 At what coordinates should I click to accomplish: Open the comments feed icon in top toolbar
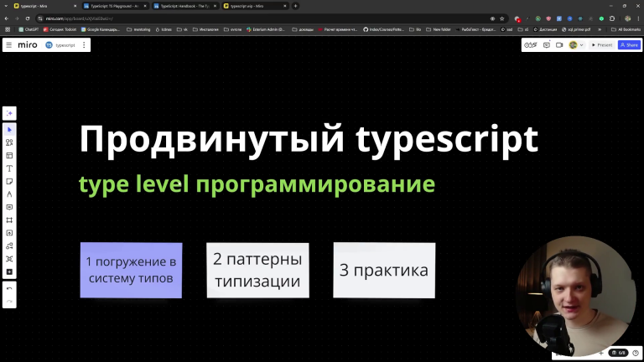click(547, 45)
